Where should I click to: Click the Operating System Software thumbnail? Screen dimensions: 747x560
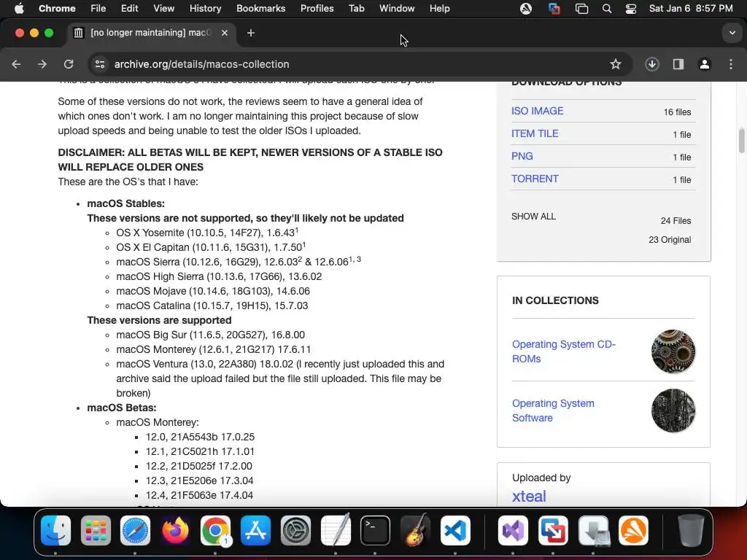[x=673, y=411]
